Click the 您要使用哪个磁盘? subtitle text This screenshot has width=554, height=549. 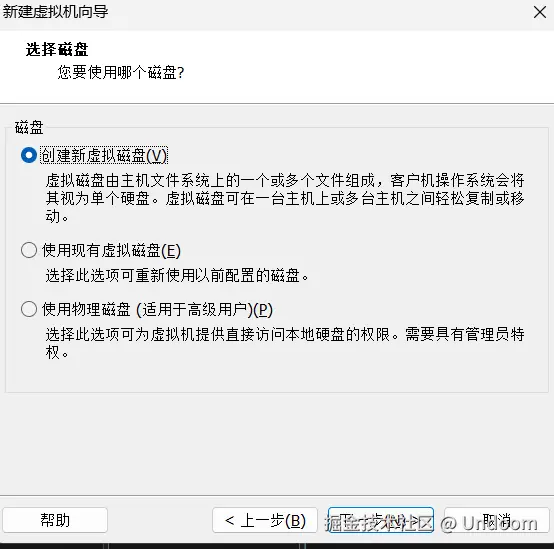coord(121,72)
